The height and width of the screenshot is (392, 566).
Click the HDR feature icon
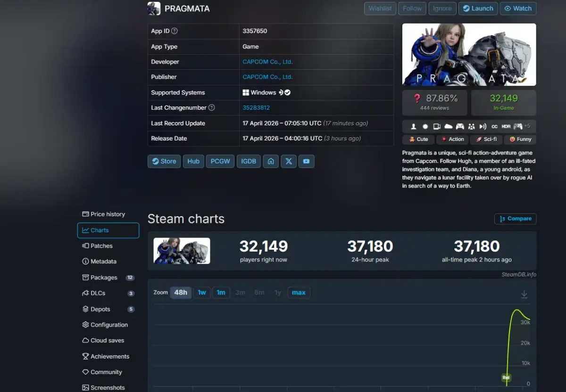pos(506,126)
